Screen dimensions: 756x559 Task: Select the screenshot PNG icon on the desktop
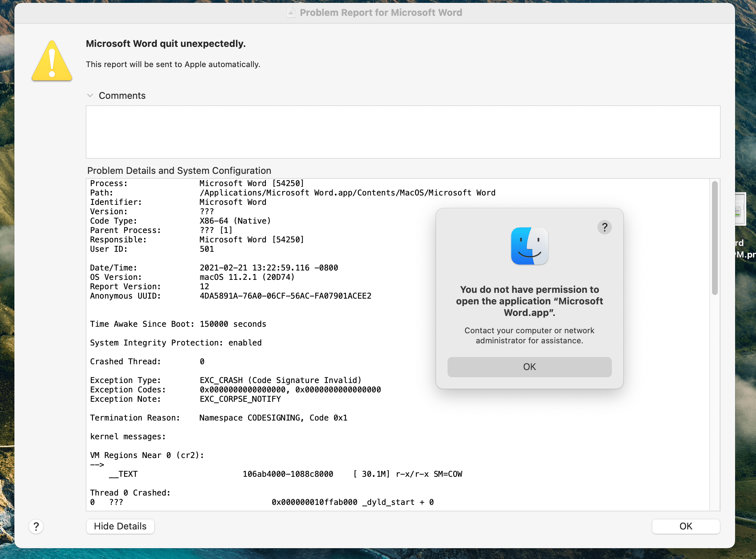tap(741, 209)
